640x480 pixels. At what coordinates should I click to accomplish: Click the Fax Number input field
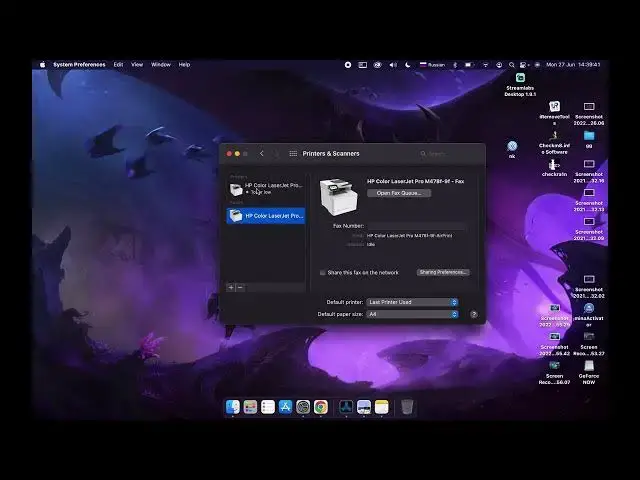click(x=416, y=226)
